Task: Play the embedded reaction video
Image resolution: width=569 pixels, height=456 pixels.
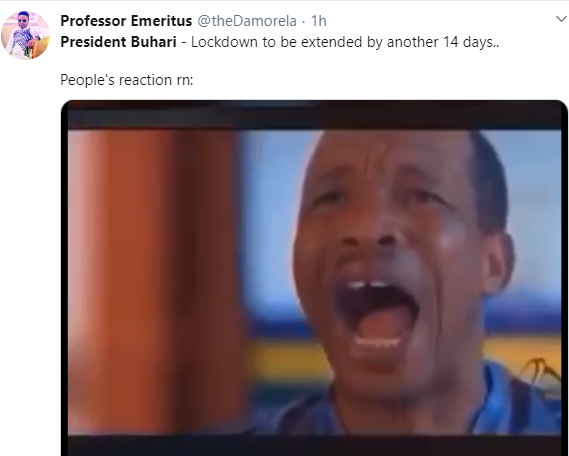Action: [314, 278]
